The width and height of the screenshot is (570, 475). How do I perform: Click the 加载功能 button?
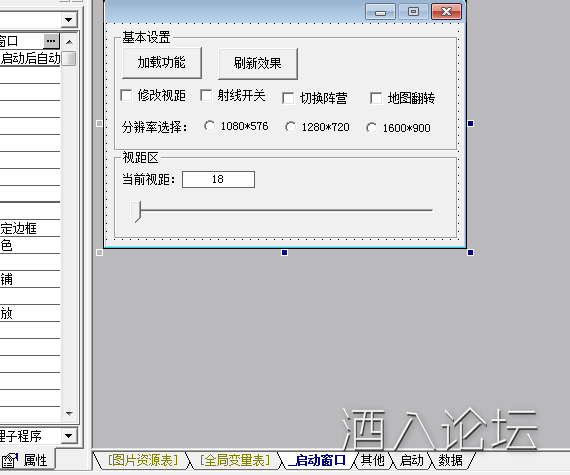(162, 63)
